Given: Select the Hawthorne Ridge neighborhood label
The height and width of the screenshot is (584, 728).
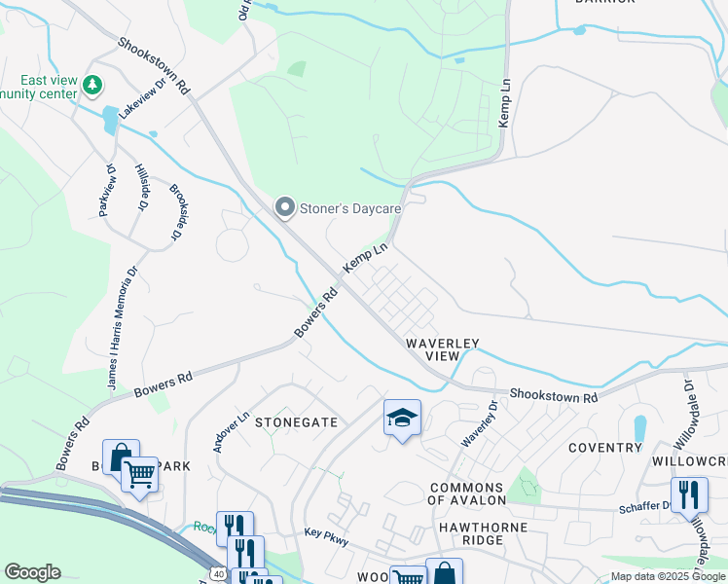Looking at the screenshot, I should (484, 533).
